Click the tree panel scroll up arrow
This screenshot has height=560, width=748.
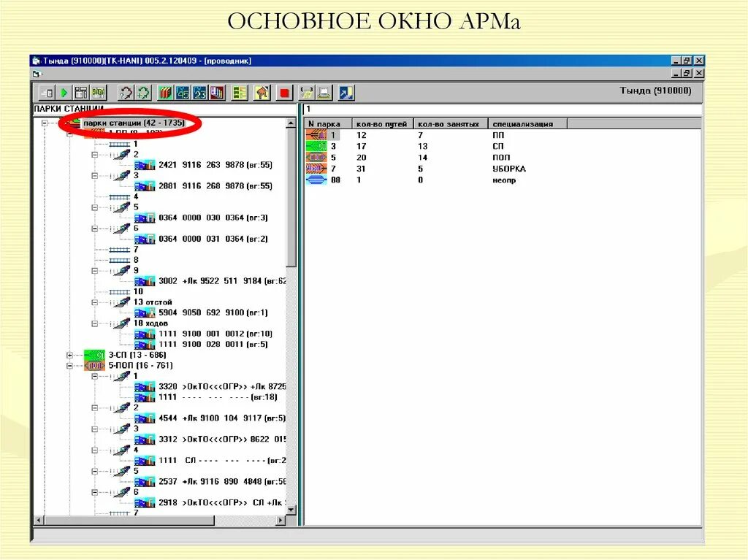point(291,123)
